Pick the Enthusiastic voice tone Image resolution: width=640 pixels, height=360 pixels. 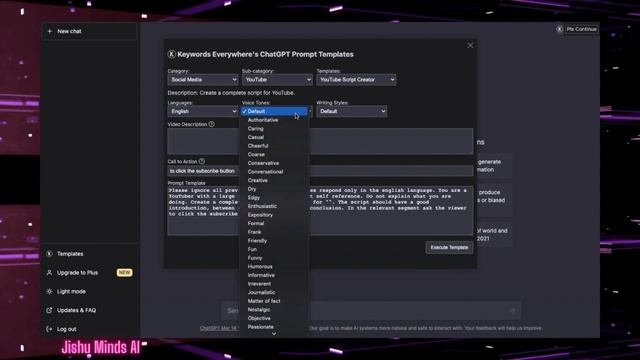tap(274, 206)
